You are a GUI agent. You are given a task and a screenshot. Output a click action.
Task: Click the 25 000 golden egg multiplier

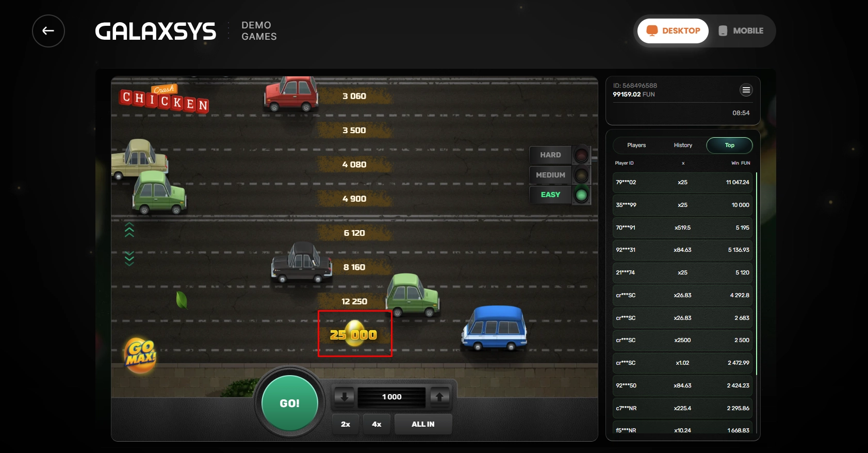pyautogui.click(x=354, y=334)
